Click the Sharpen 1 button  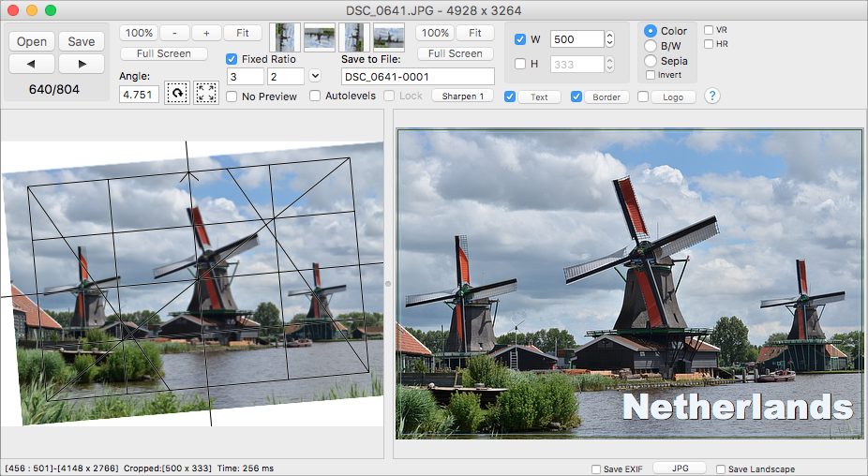click(x=463, y=97)
